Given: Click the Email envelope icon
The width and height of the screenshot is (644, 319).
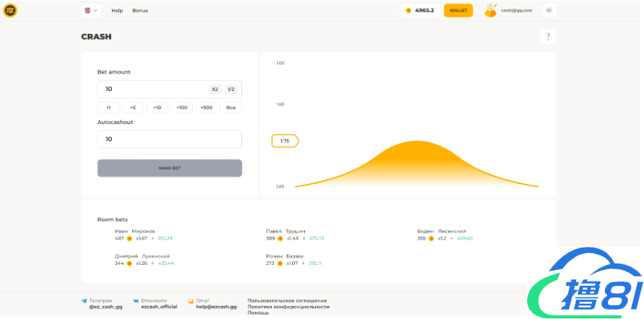Looking at the screenshot, I should pyautogui.click(x=190, y=300).
